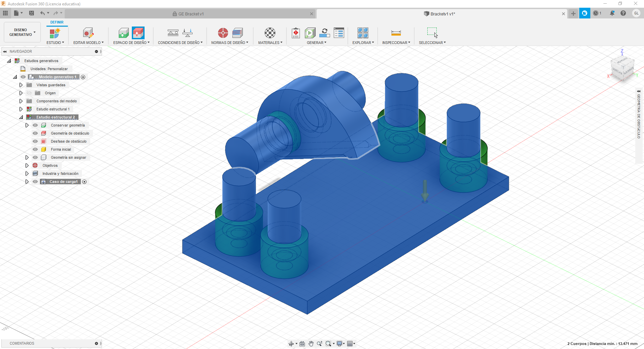The height and width of the screenshot is (349, 644).
Task: Open the Condiciones de Diseño dropdown menu
Action: (180, 43)
